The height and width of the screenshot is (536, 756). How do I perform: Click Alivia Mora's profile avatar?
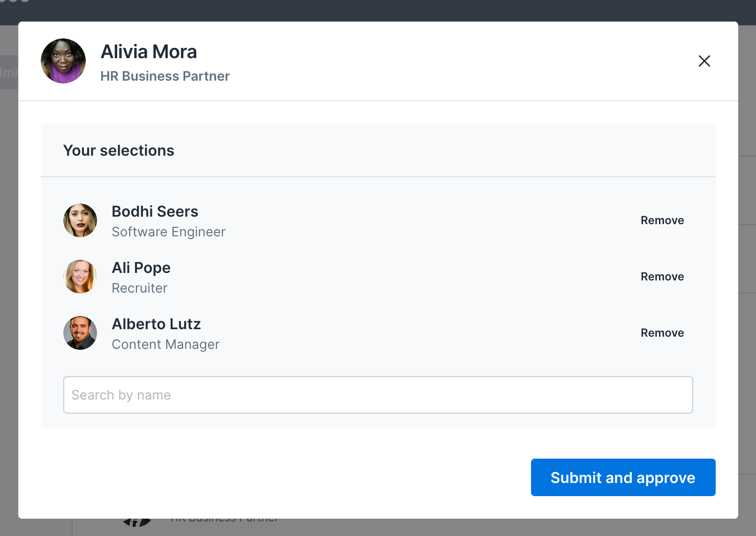[63, 61]
